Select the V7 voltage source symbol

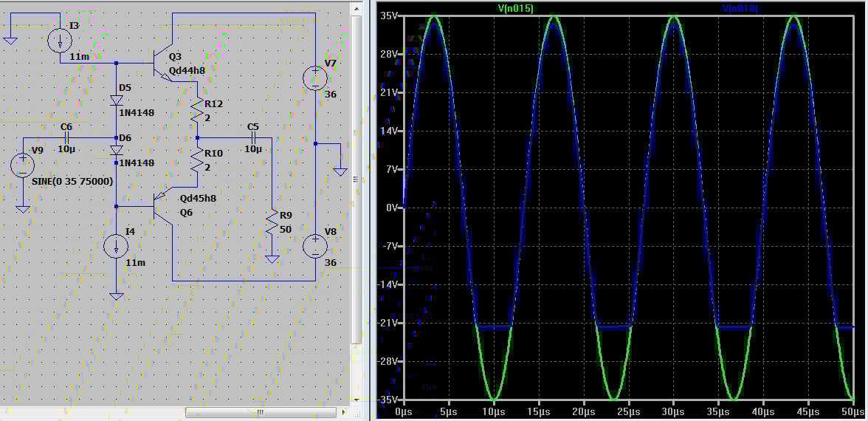coord(315,77)
